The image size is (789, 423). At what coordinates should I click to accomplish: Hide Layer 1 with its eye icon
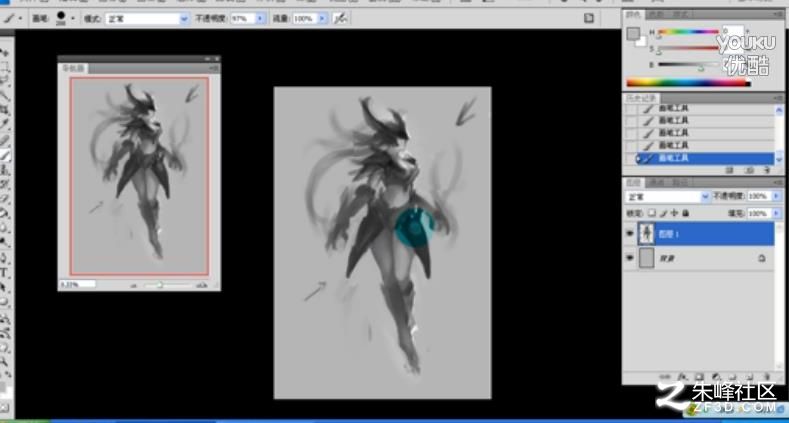pyautogui.click(x=629, y=234)
